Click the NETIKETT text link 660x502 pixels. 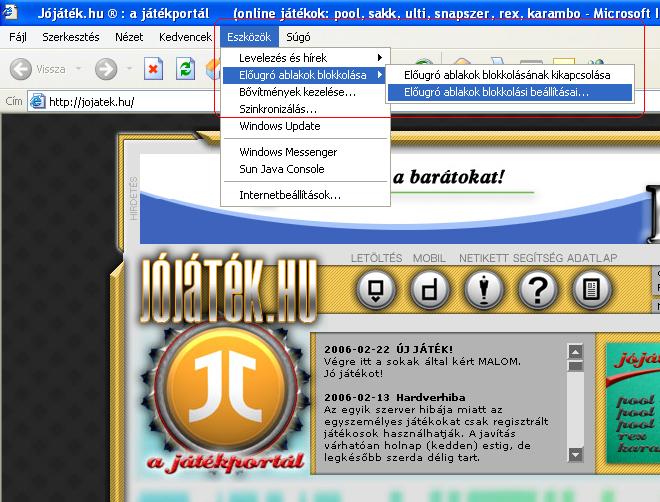coord(484,258)
